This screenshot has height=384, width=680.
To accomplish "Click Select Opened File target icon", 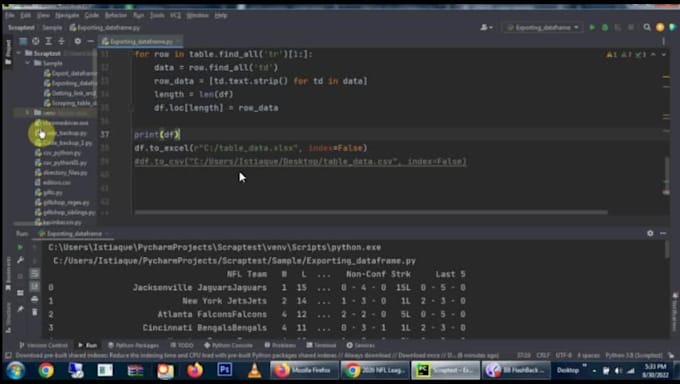I will click(x=36, y=41).
